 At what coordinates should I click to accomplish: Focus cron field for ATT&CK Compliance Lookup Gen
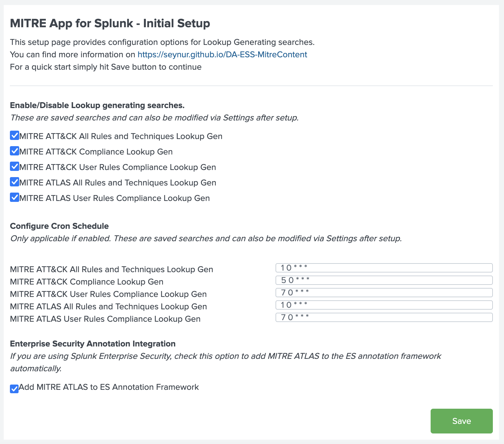tap(384, 280)
